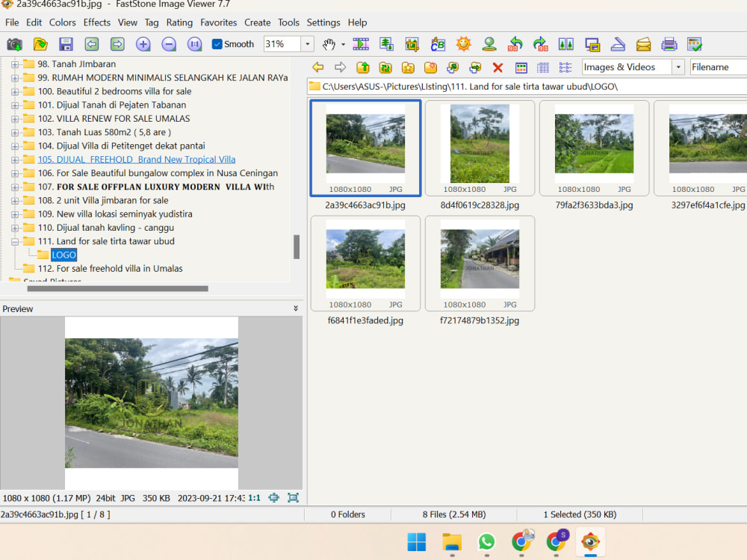This screenshot has height=560, width=747.
Task: Start the slideshow with the filmstrip icon
Action: (x=361, y=44)
